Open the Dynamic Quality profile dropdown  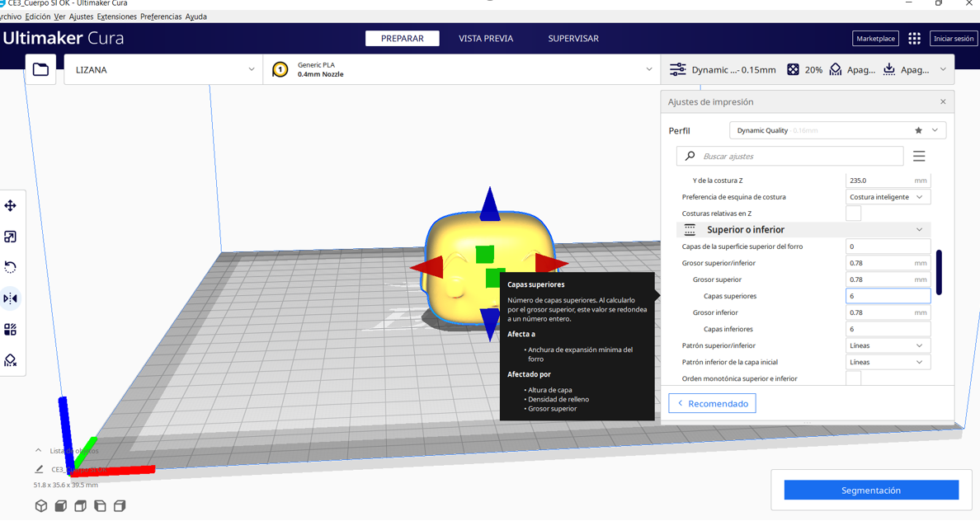point(837,130)
